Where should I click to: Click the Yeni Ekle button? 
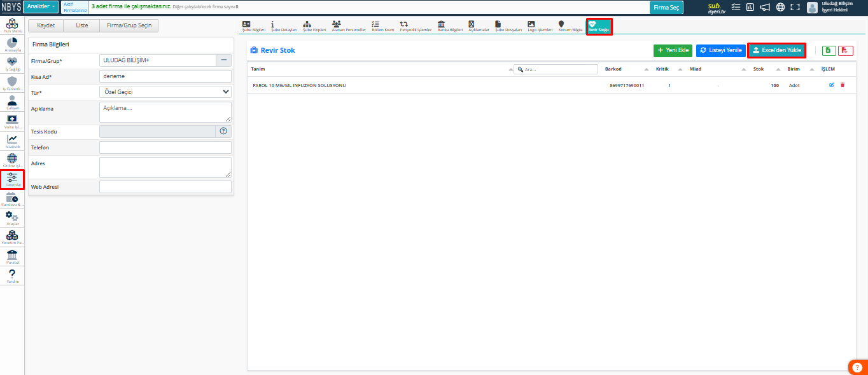coord(673,50)
